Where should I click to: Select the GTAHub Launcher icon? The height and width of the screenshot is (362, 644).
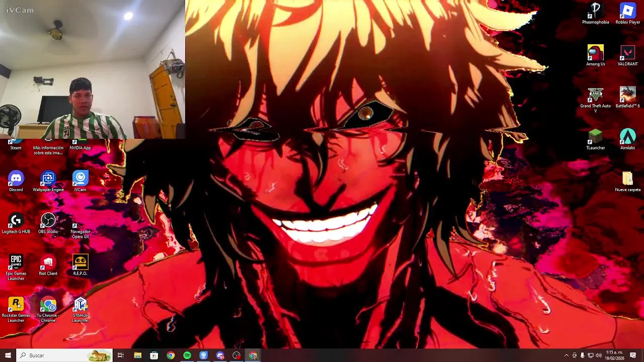80,309
